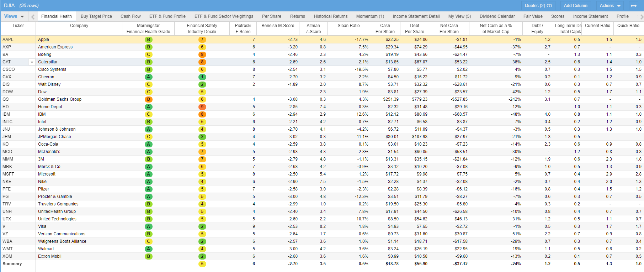Click the Exxon Mobil company name

click(x=50, y=256)
